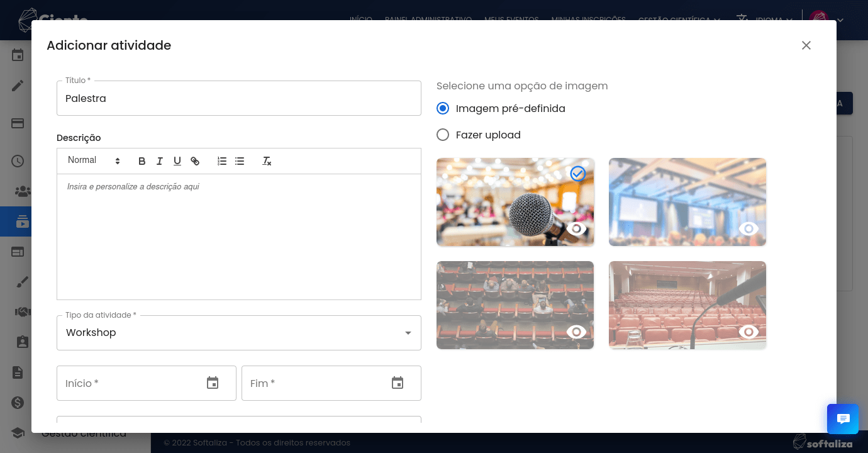Close the Adicionar atividade dialog
This screenshot has height=453, width=868.
[x=806, y=45]
